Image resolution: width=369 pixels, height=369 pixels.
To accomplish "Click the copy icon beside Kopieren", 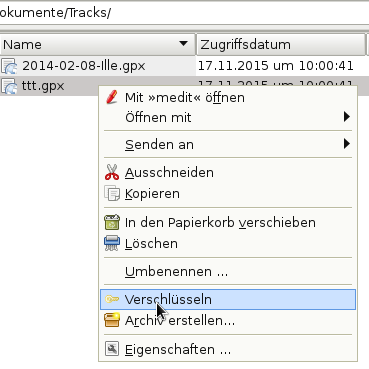I will tap(112, 193).
